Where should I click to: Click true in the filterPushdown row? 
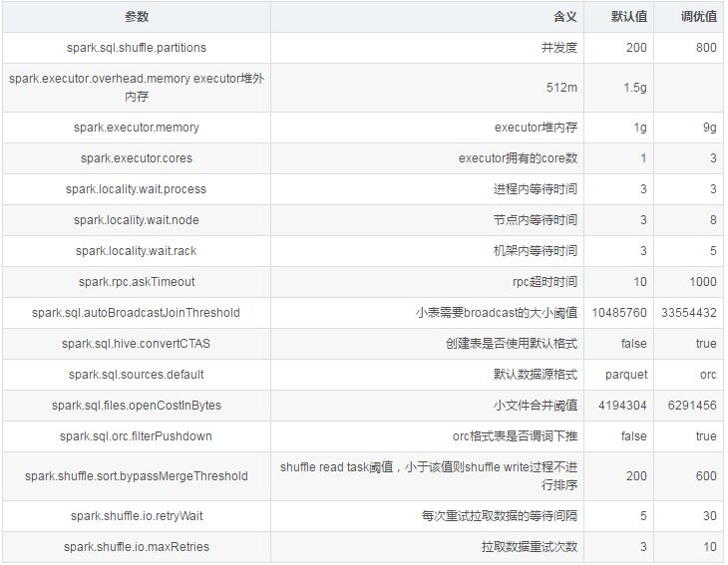pyautogui.click(x=706, y=436)
